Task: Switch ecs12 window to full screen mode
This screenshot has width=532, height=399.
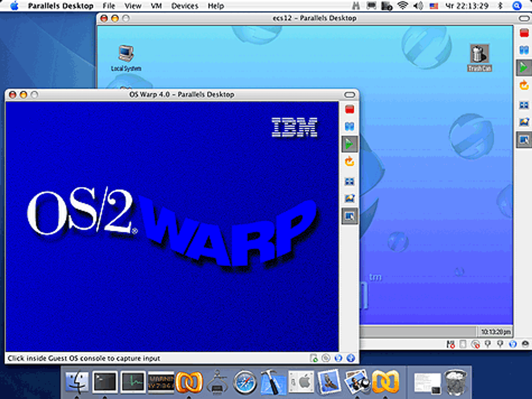Action: point(524,105)
